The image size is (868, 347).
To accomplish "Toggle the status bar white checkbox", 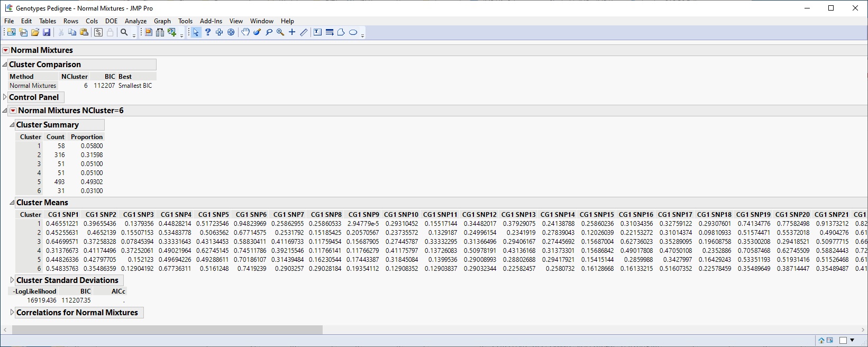I will 843,340.
